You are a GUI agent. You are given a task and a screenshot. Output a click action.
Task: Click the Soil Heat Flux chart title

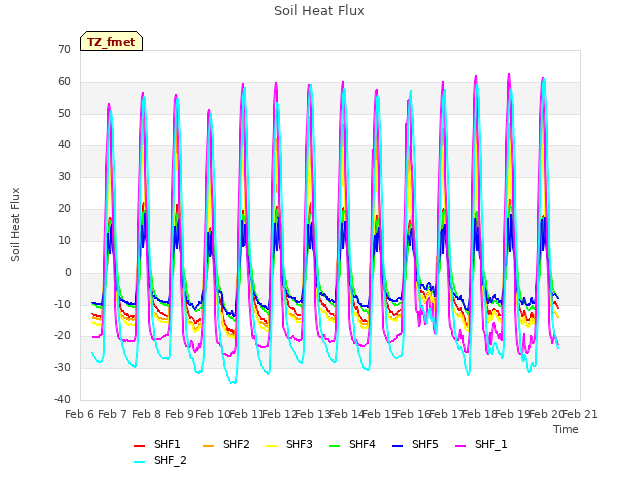click(x=319, y=11)
